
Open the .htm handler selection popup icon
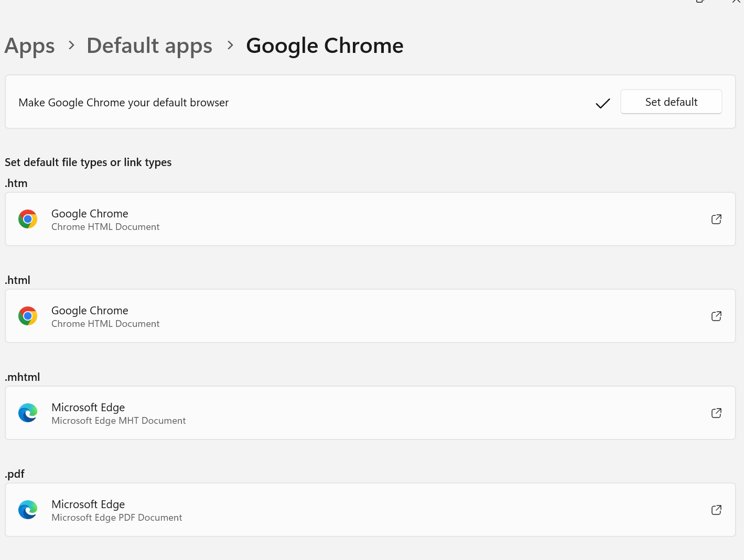click(x=716, y=219)
